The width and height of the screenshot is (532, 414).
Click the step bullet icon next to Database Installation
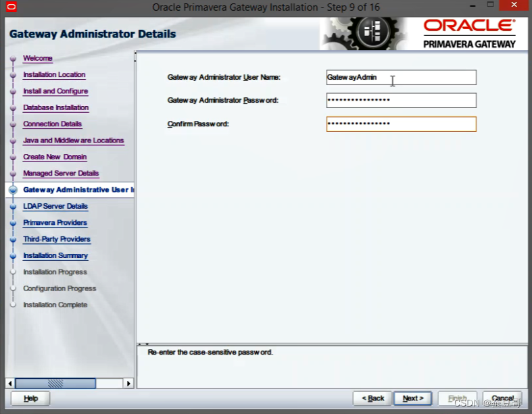(x=14, y=108)
